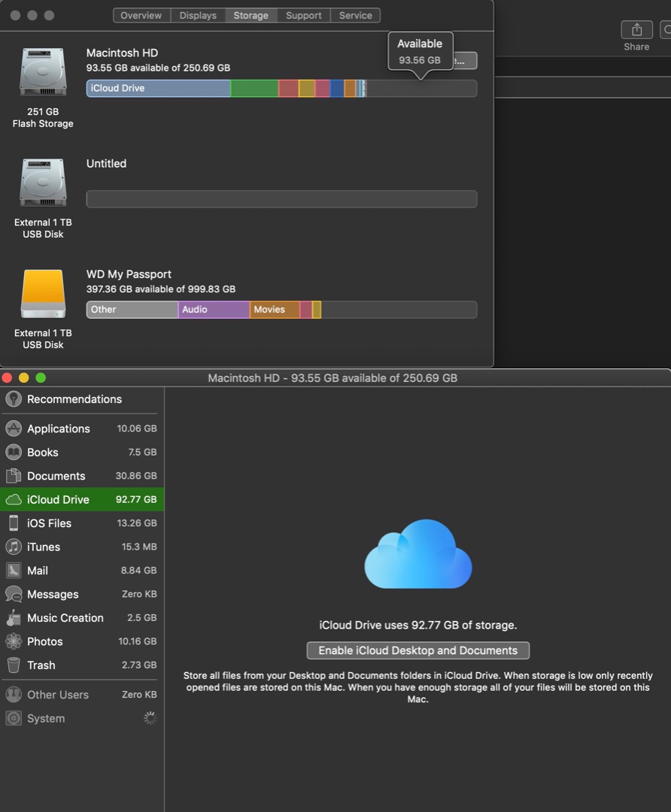Click the 10.16 GB Photos size value
This screenshot has height=812, width=671.
tap(138, 641)
